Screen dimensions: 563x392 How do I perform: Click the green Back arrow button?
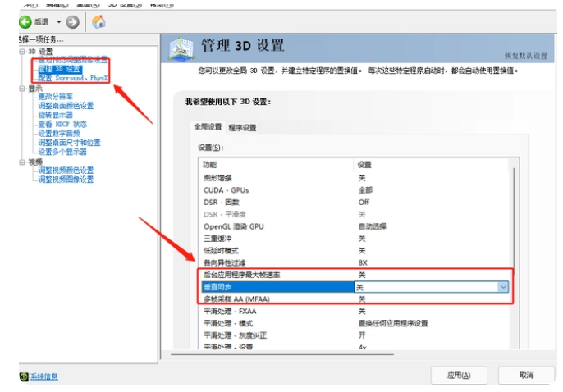pos(25,22)
